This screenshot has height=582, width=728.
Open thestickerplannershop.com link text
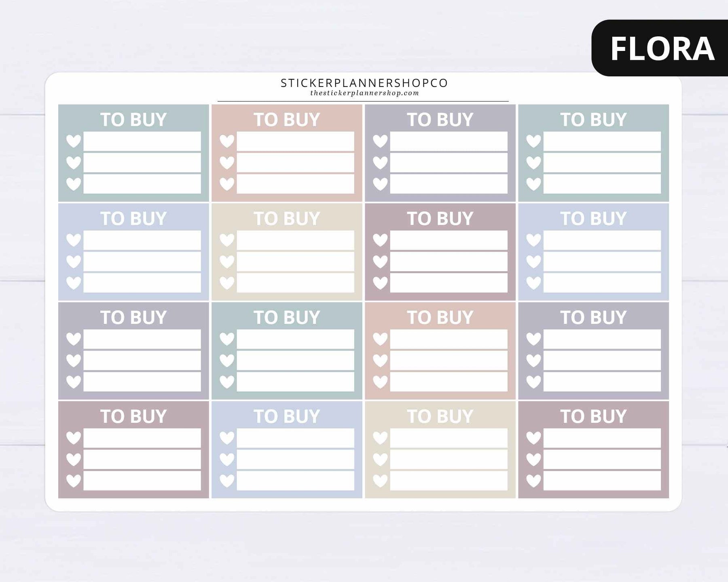click(364, 93)
